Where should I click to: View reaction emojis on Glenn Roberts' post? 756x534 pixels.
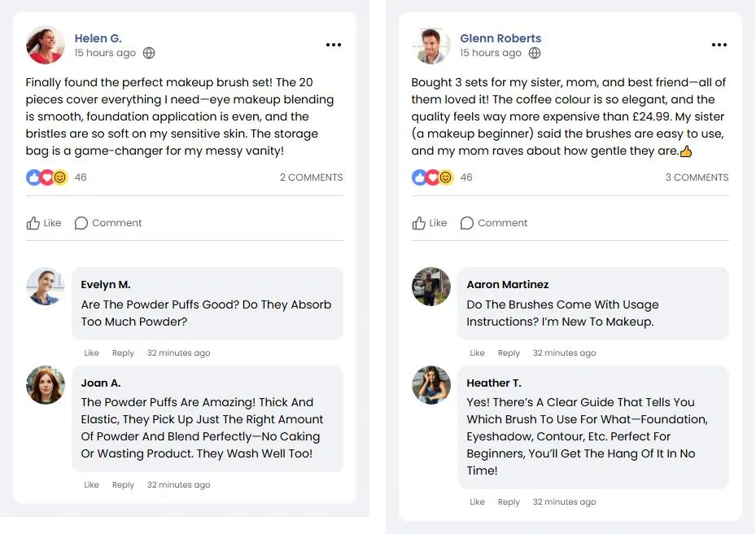pyautogui.click(x=432, y=177)
